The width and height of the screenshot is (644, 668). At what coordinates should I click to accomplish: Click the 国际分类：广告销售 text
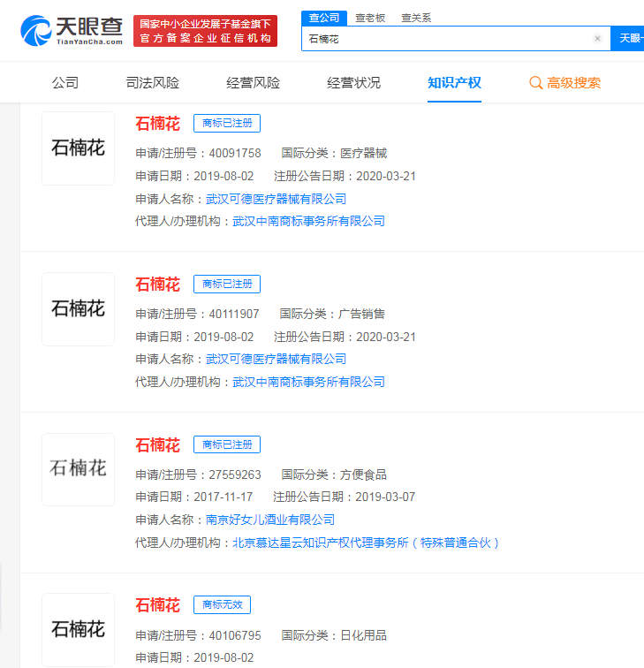[x=332, y=314]
